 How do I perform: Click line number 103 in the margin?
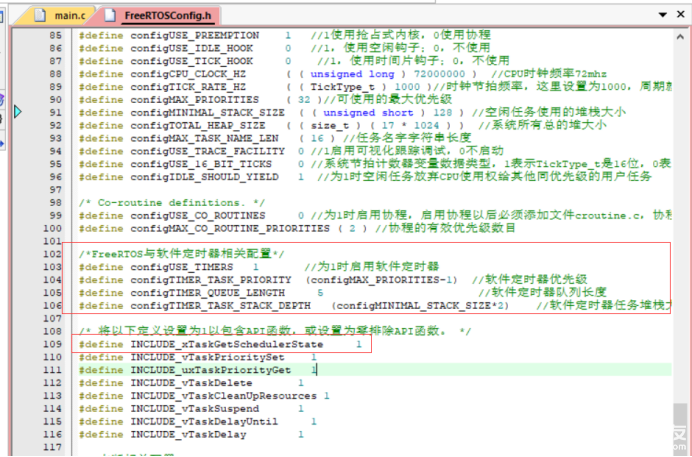tap(53, 267)
